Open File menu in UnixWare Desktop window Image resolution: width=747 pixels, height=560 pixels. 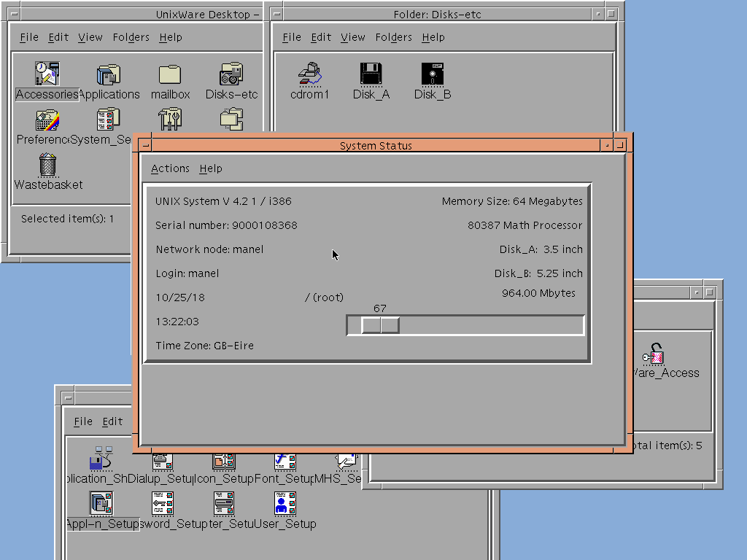(x=29, y=37)
